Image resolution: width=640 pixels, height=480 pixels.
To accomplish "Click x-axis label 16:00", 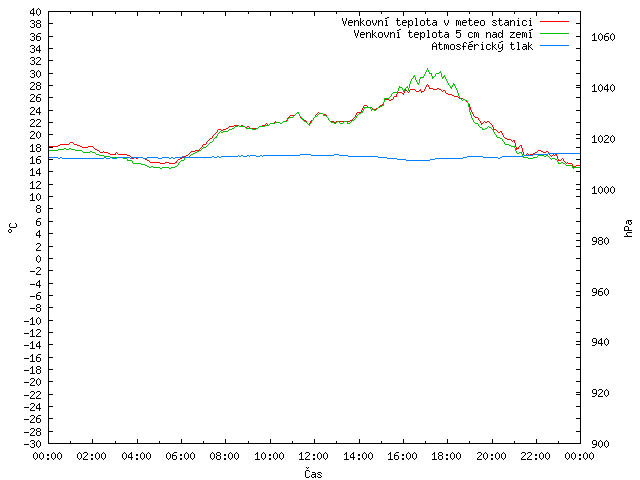I will 402,456.
